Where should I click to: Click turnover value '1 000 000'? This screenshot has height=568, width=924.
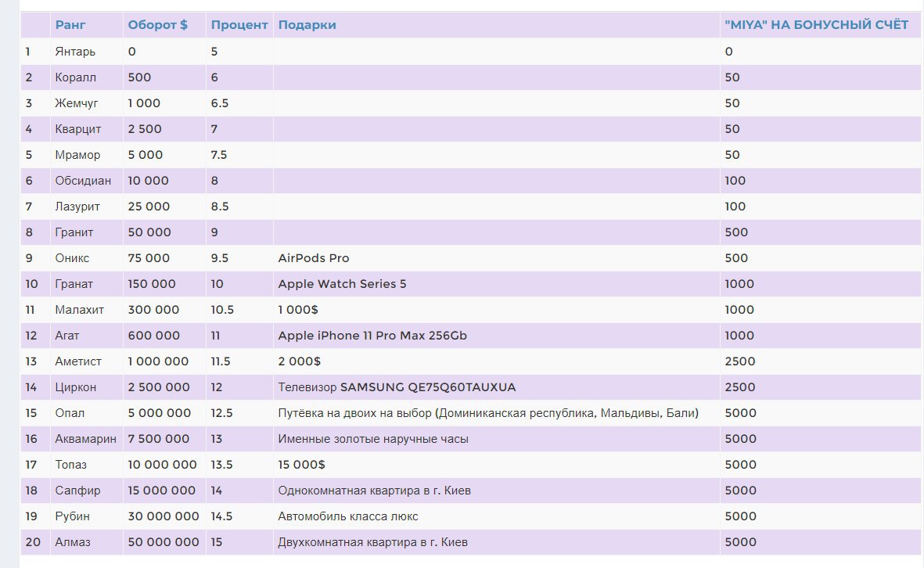(158, 361)
